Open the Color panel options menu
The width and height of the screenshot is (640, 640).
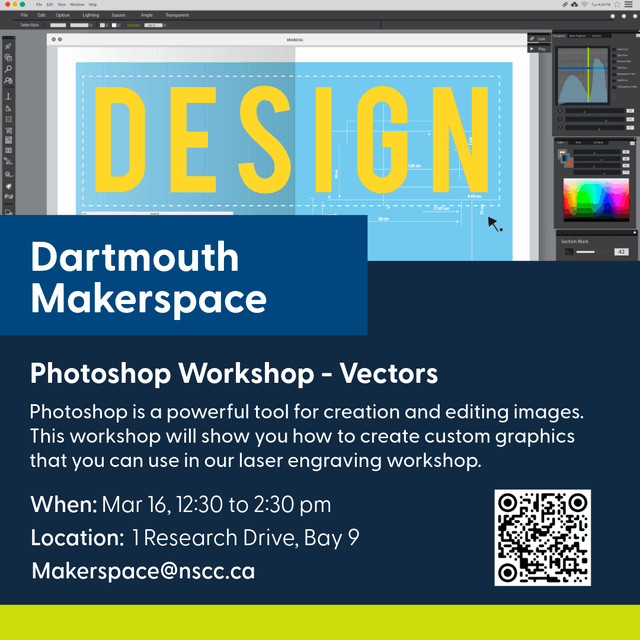pos(632,142)
